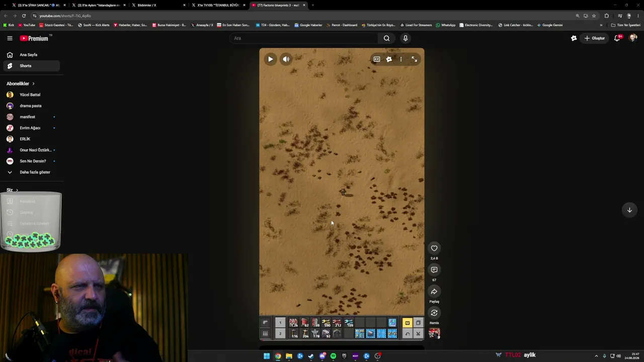The width and height of the screenshot is (644, 362).
Task: Start voice search with the microphone
Action: [x=405, y=38]
